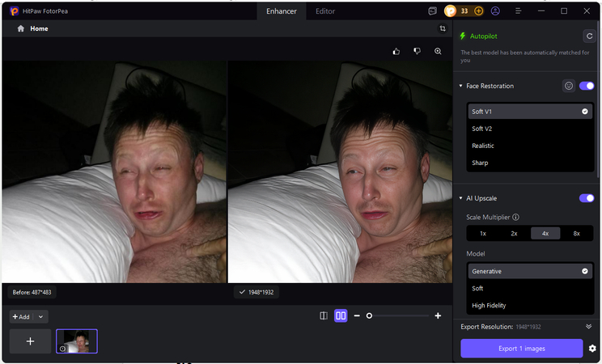Viewport: 602px width, 364px height.
Task: Add more credits with plus coin icon
Action: pyautogui.click(x=478, y=11)
